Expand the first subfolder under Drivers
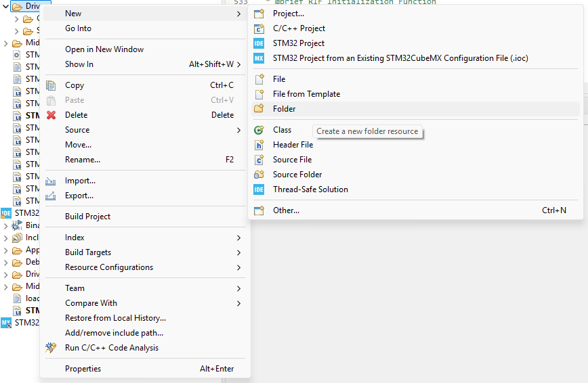Viewport: 588px width, 383px height. 16,19
